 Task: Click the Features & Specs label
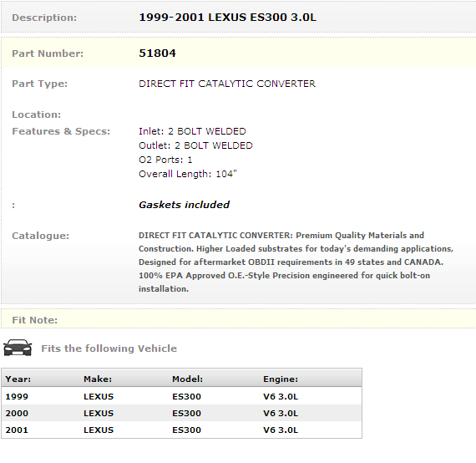pos(61,131)
